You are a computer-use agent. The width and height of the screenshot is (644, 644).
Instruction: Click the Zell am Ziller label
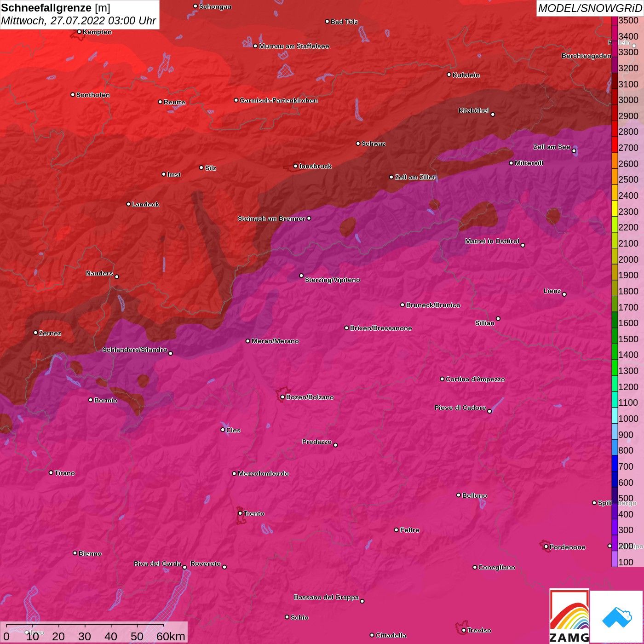[415, 177]
